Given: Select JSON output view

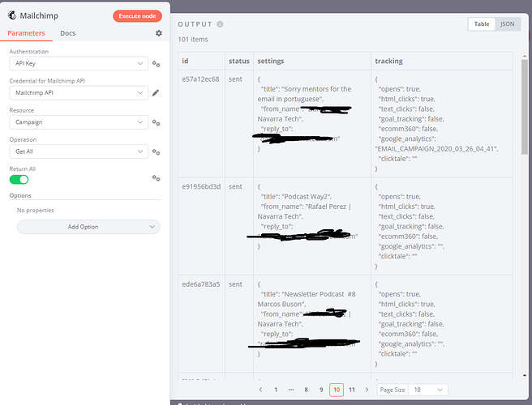Looking at the screenshot, I should 507,24.
